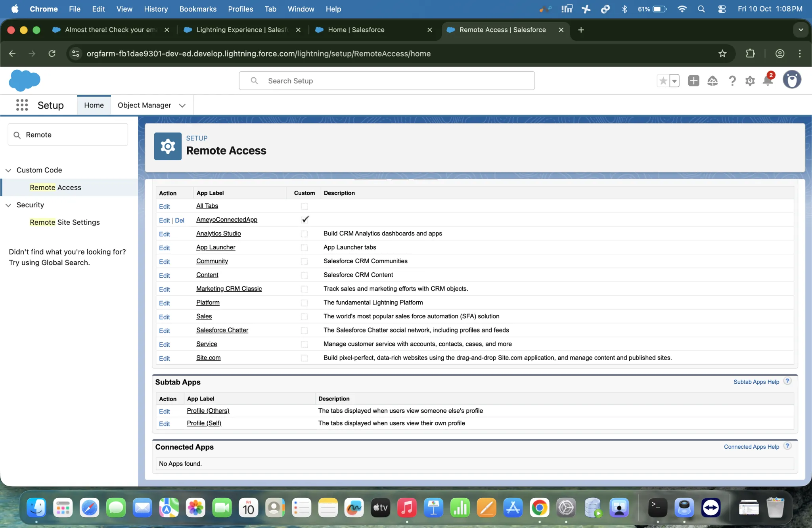Open the Global Actions plus icon

click(x=693, y=81)
